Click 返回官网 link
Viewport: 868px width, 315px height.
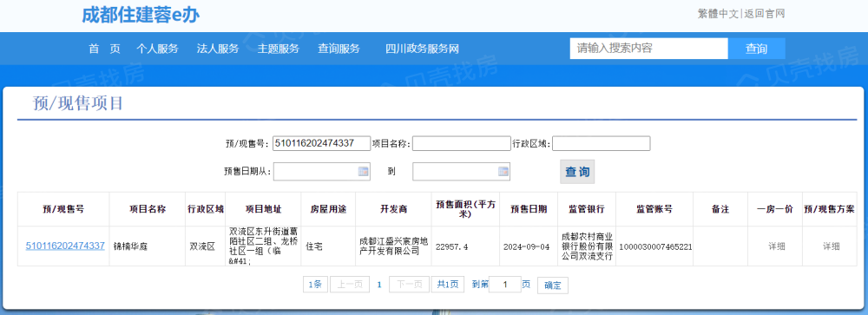pos(765,14)
